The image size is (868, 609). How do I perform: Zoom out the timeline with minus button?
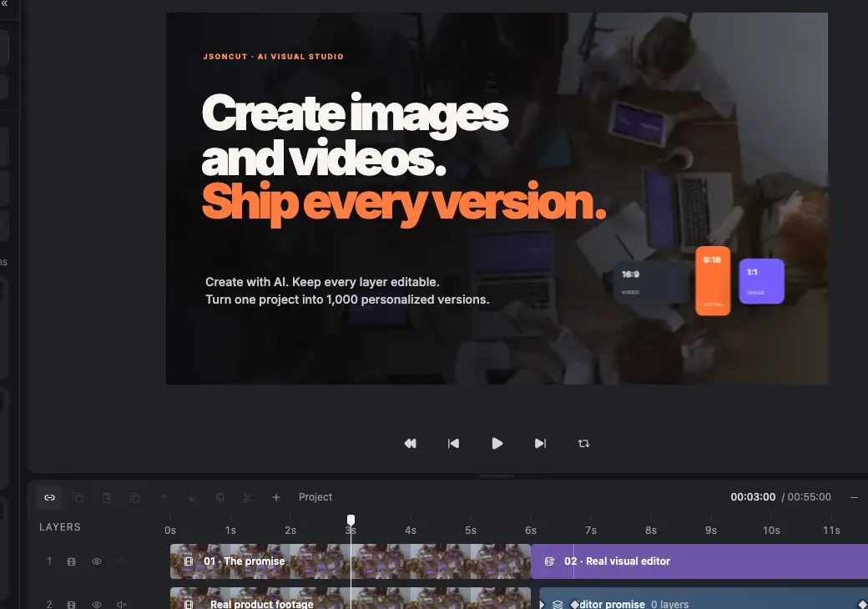[x=854, y=497]
